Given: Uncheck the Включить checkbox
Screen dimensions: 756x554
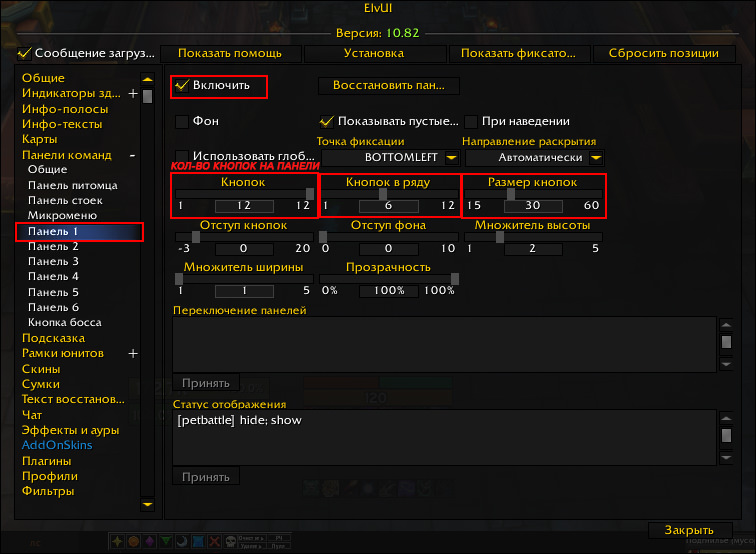Looking at the screenshot, I should (x=182, y=85).
